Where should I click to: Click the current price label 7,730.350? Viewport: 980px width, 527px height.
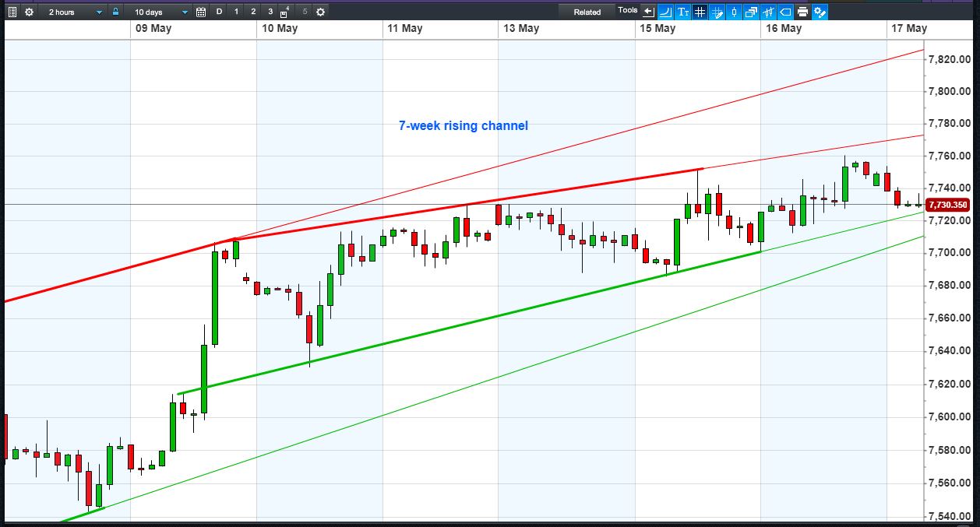click(x=948, y=206)
